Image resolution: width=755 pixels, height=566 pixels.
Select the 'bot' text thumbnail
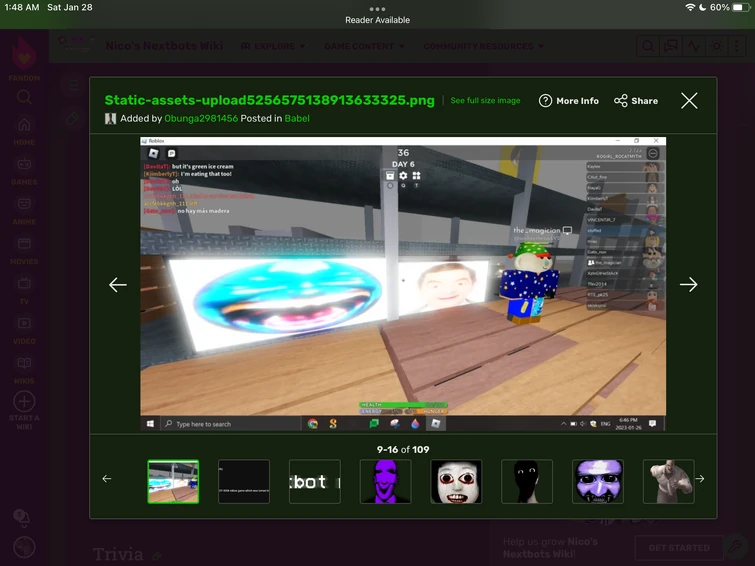tap(315, 481)
